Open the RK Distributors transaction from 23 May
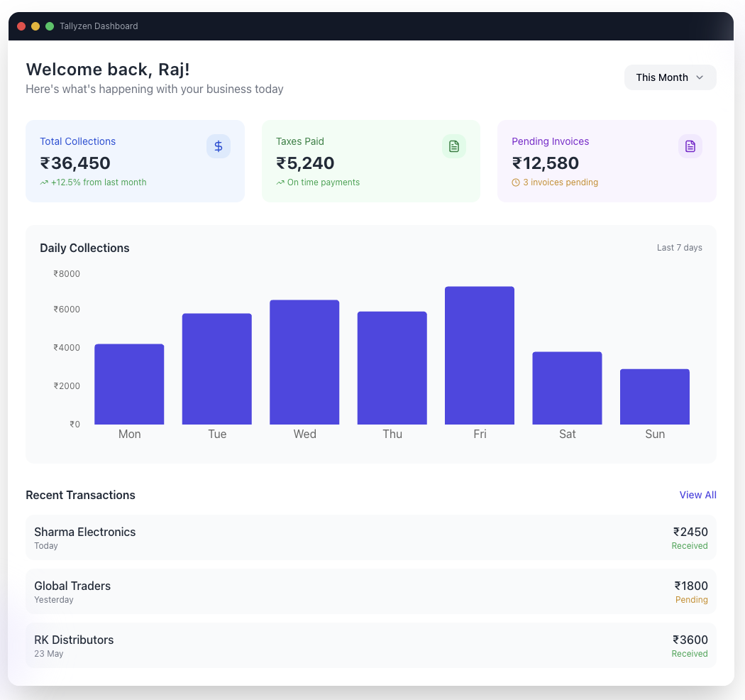The width and height of the screenshot is (745, 700). tap(370, 645)
